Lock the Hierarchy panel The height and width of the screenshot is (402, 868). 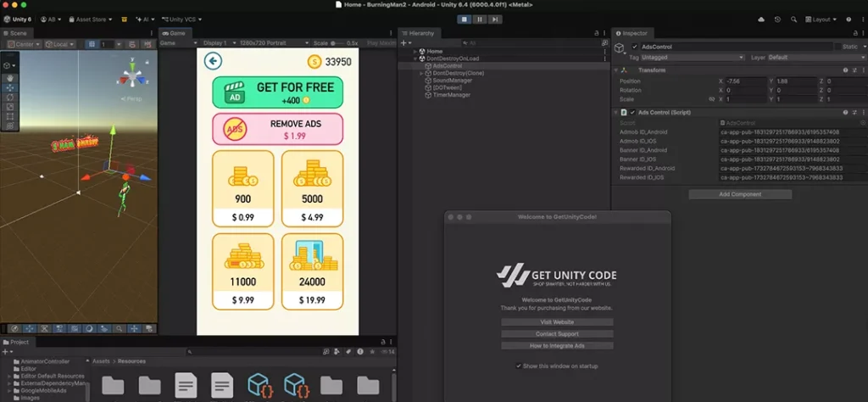coord(596,33)
